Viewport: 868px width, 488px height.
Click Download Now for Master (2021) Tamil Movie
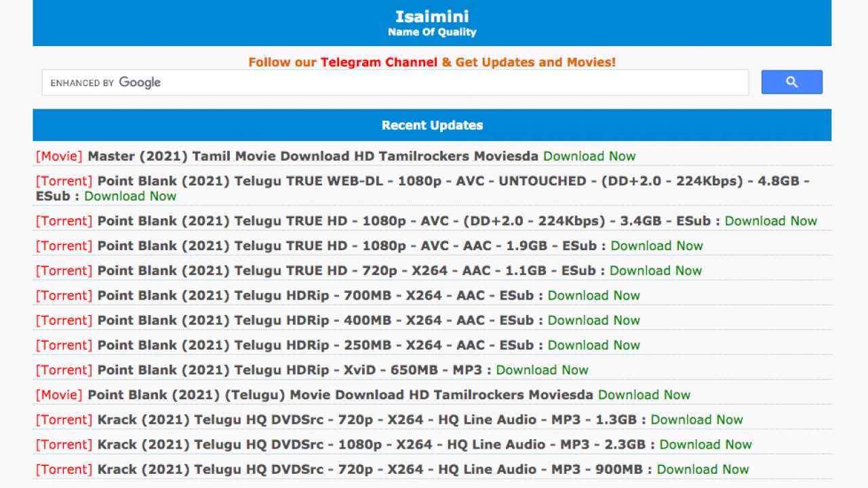(x=589, y=156)
